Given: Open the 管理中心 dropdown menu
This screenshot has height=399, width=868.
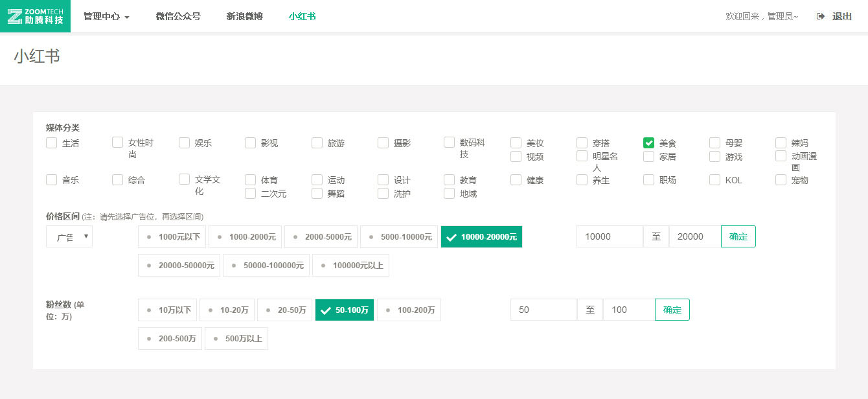Looking at the screenshot, I should (104, 16).
